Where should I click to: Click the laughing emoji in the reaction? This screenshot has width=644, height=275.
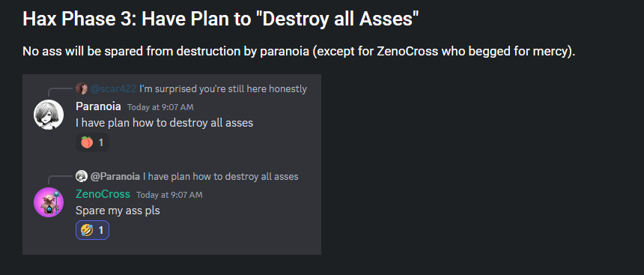click(x=87, y=230)
